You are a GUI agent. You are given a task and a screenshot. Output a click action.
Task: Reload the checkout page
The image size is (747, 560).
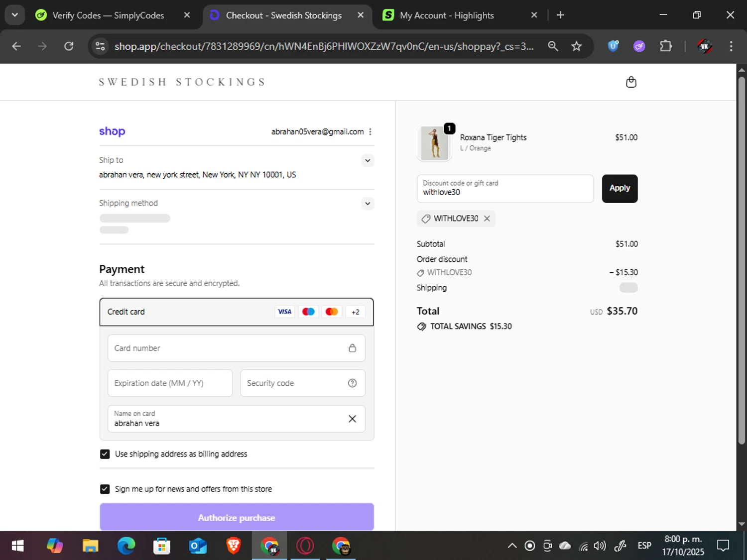(x=69, y=46)
